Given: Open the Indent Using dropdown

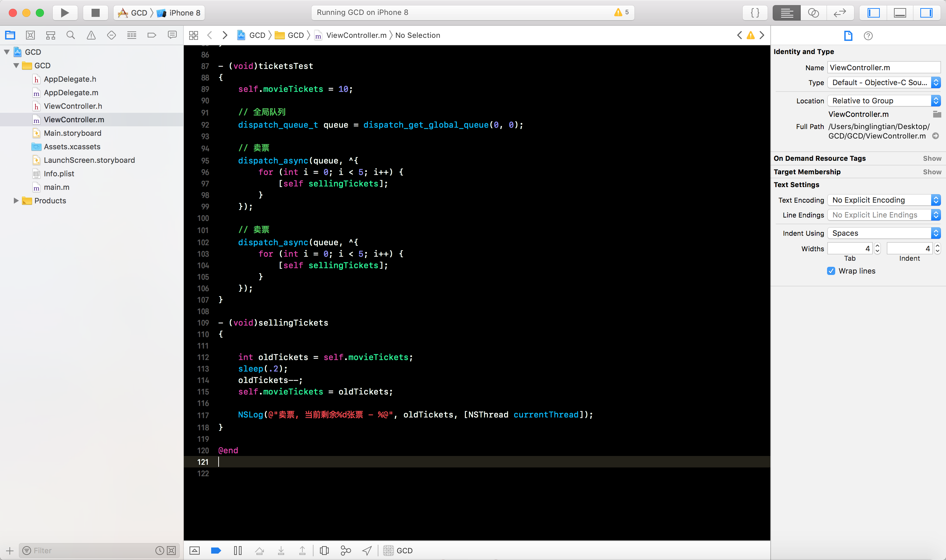Looking at the screenshot, I should tap(884, 233).
